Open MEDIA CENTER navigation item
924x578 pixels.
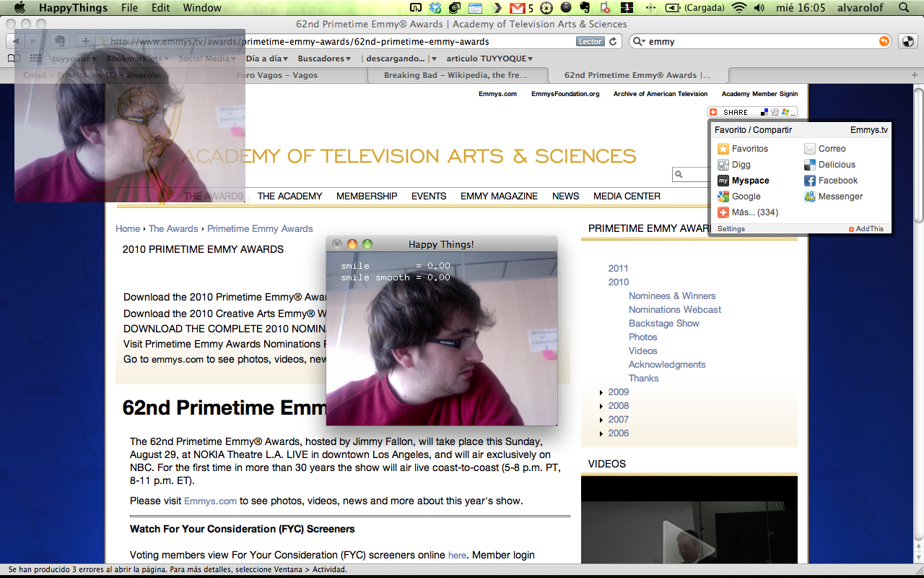click(627, 196)
